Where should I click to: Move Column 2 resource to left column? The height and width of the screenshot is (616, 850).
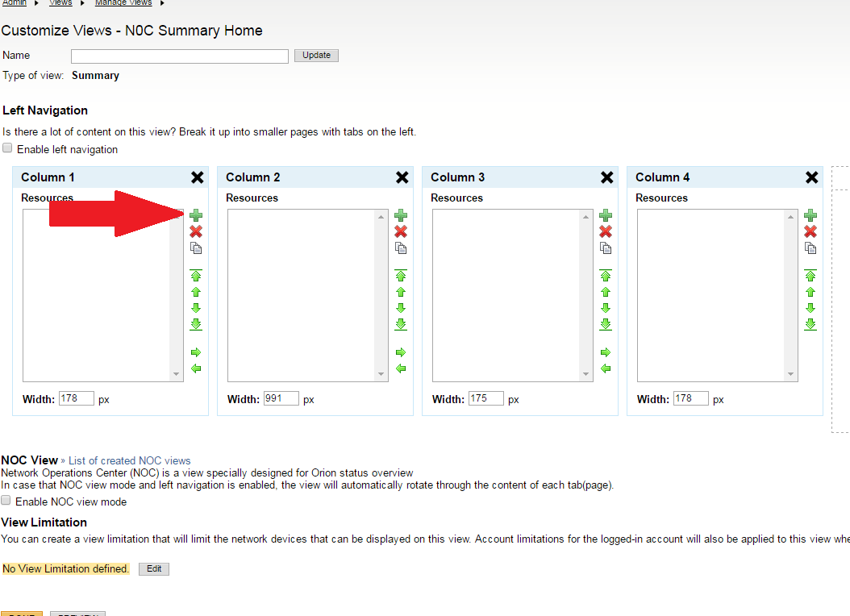(401, 369)
